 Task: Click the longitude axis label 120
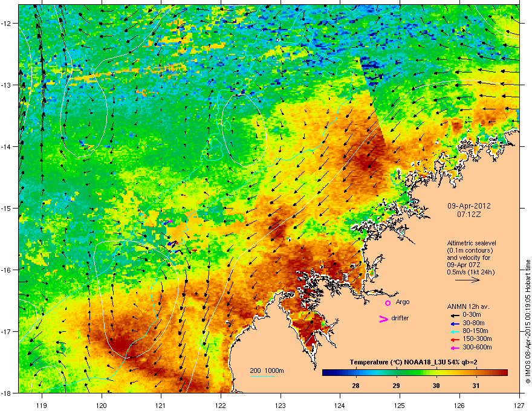[x=102, y=405]
